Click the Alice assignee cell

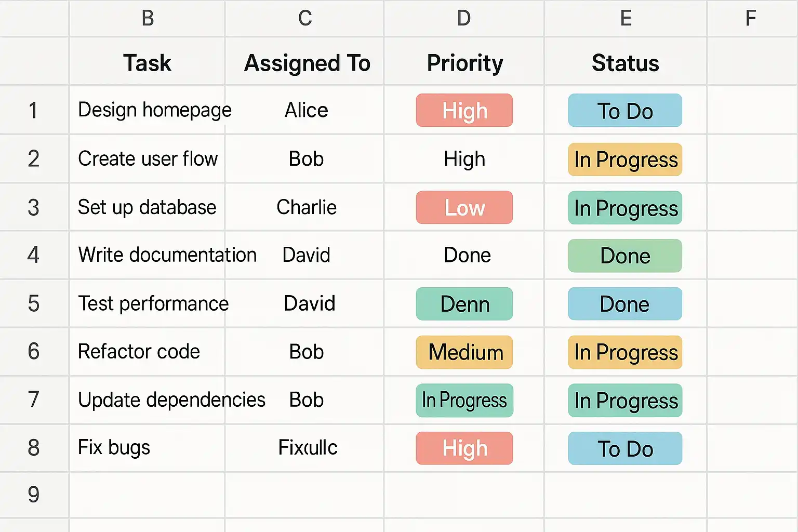[x=307, y=110]
